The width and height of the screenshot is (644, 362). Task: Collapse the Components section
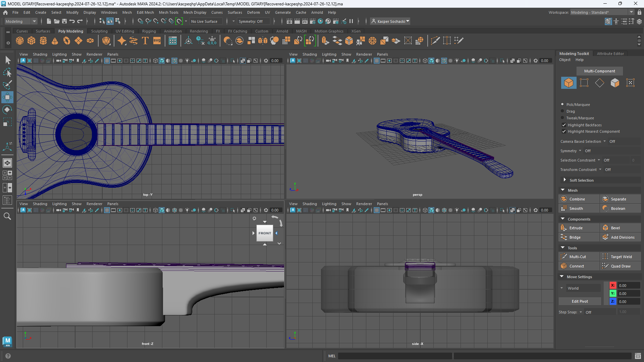click(x=563, y=219)
